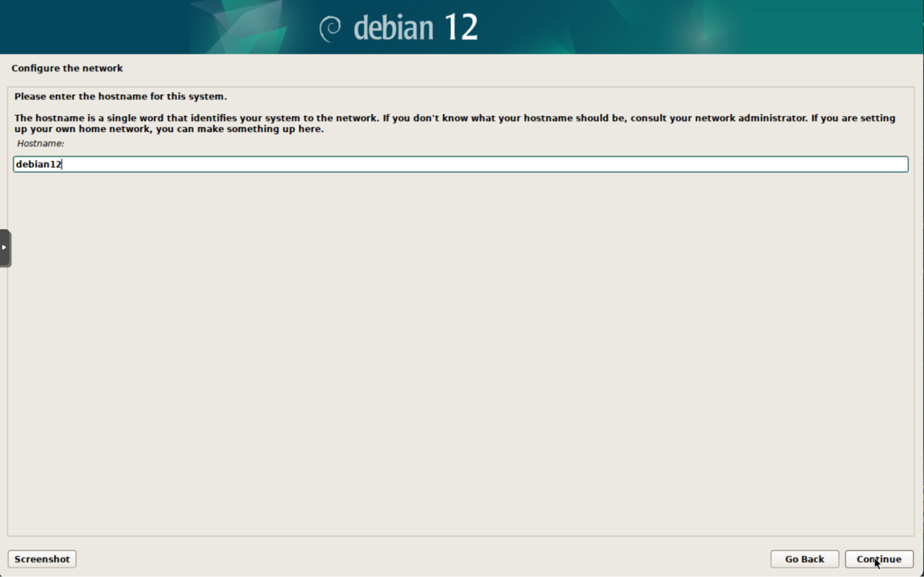Expand the collapsed side panel arrow handle
The width and height of the screenshot is (924, 577).
click(5, 248)
